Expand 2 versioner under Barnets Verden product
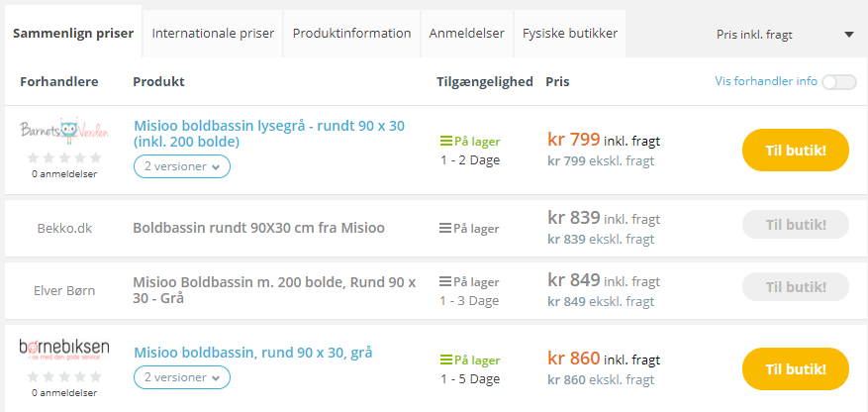This screenshot has height=412, width=868. point(182,166)
